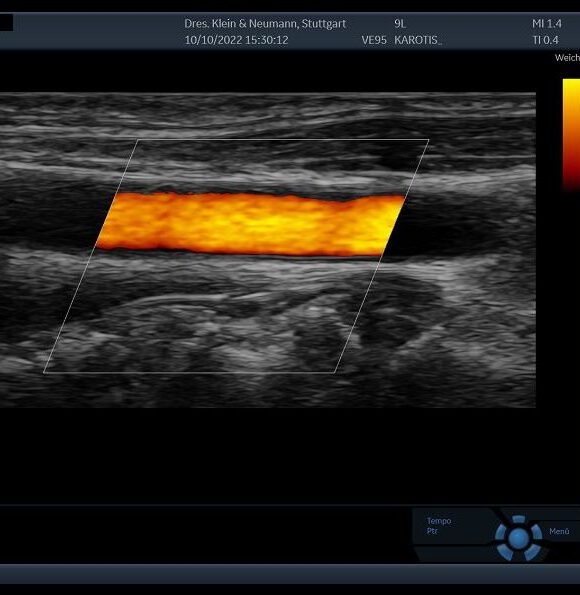Click the orange color flow inside the vessel
Image resolution: width=580 pixels, height=595 pixels.
pos(251,224)
